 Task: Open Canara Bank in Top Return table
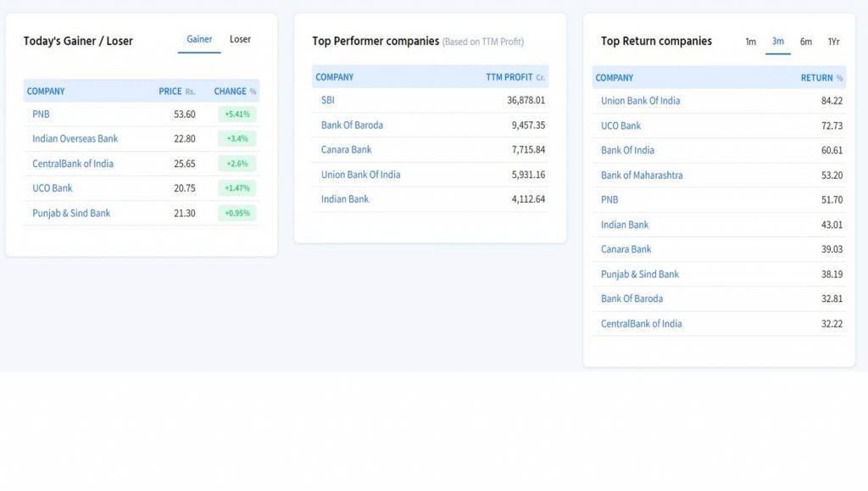click(x=626, y=249)
